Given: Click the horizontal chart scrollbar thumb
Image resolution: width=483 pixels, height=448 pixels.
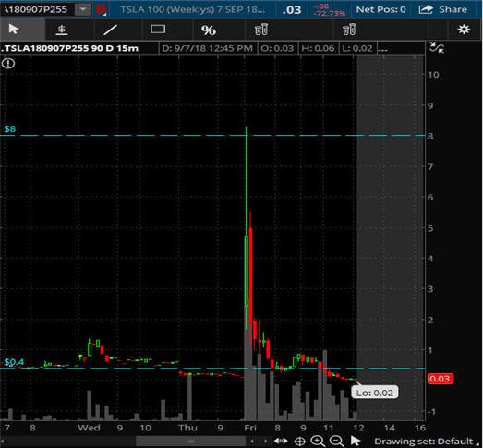Looking at the screenshot, I should click(191, 442).
